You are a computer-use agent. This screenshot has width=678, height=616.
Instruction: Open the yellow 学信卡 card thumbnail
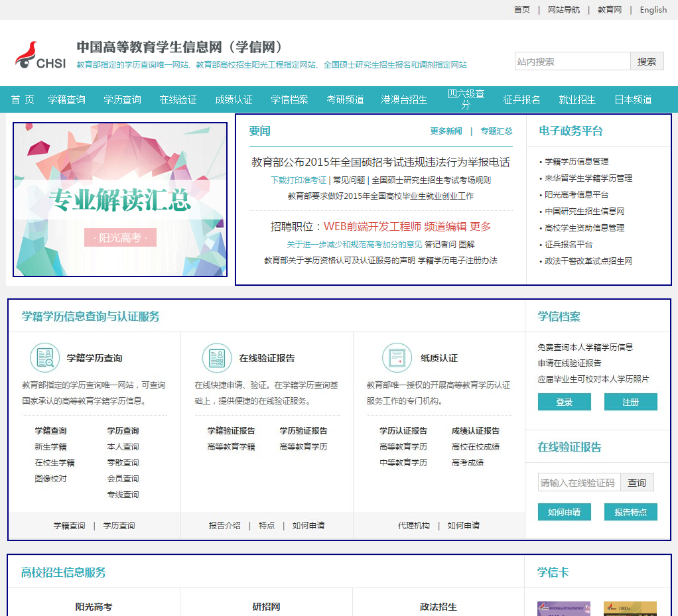(x=630, y=609)
